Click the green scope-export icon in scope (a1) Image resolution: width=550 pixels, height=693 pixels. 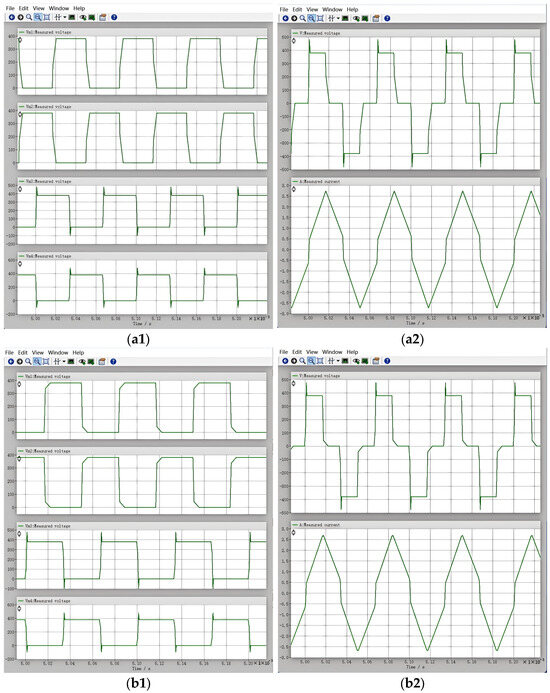tap(92, 17)
